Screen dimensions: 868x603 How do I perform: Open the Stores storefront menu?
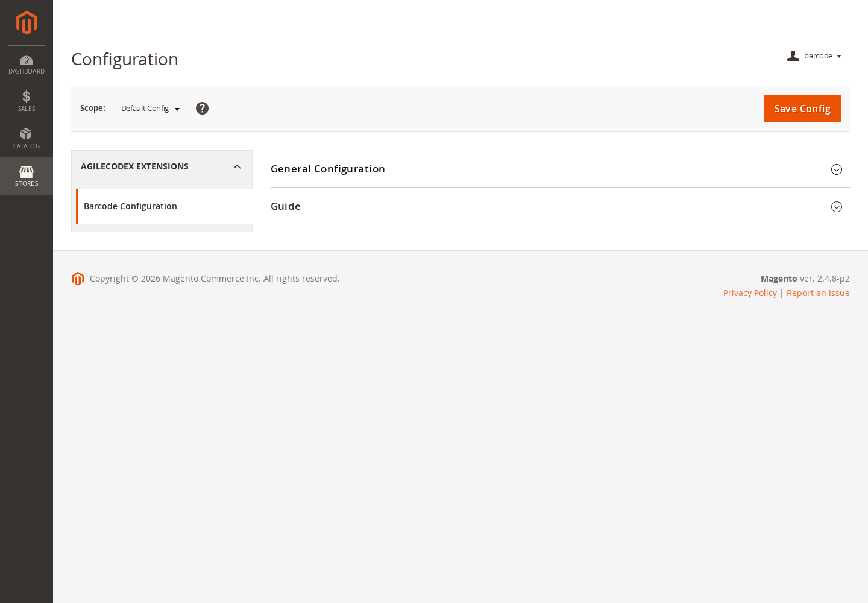pyautogui.click(x=27, y=176)
